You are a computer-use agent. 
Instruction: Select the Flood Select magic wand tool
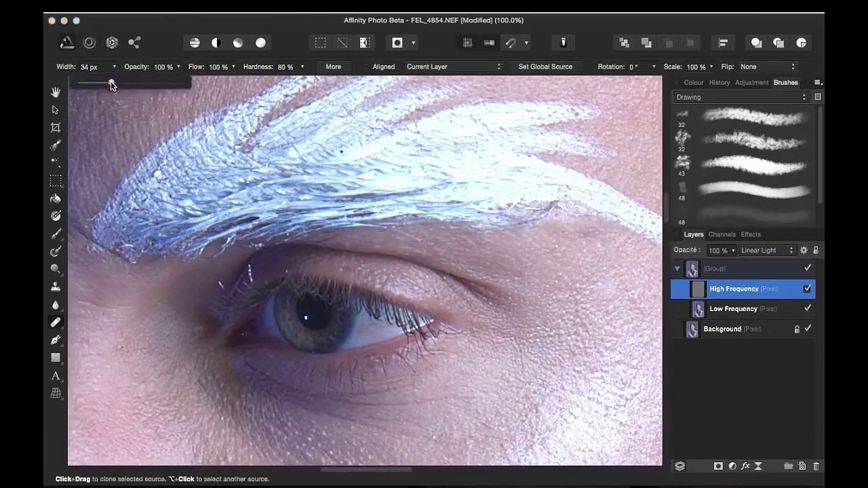point(56,163)
